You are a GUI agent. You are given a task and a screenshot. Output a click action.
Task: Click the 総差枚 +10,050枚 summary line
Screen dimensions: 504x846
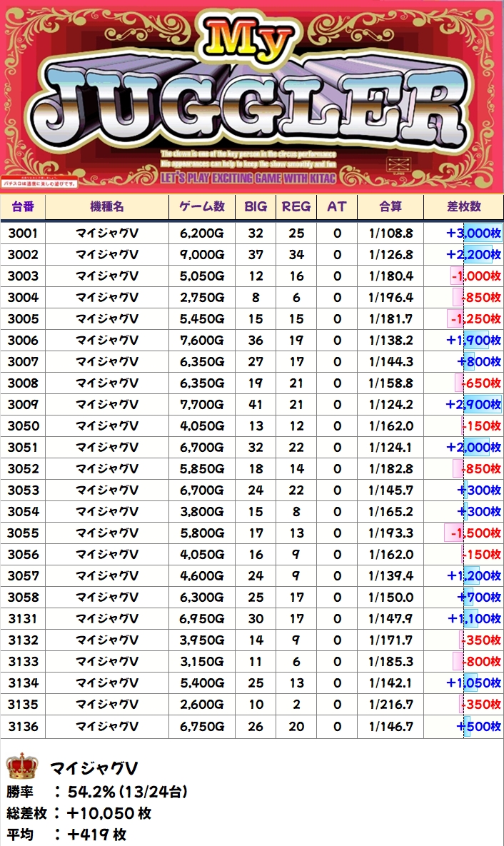(x=79, y=813)
